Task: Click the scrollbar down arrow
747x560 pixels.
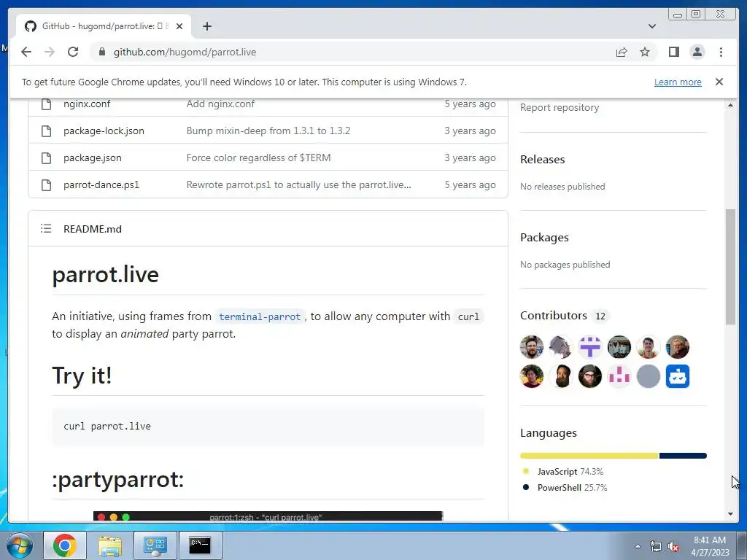Action: click(730, 514)
